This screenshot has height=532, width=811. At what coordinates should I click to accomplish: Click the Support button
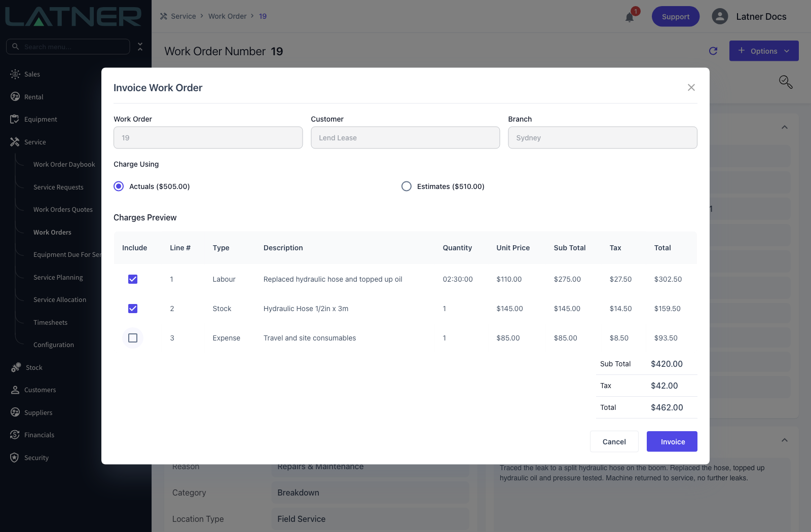pyautogui.click(x=676, y=16)
